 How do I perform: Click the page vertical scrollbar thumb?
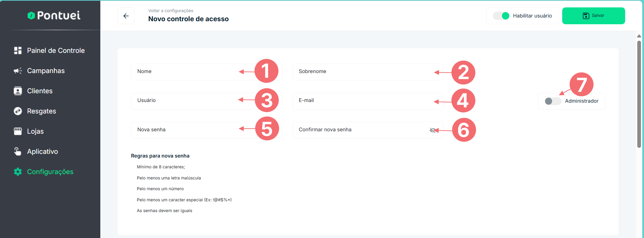tap(639, 94)
